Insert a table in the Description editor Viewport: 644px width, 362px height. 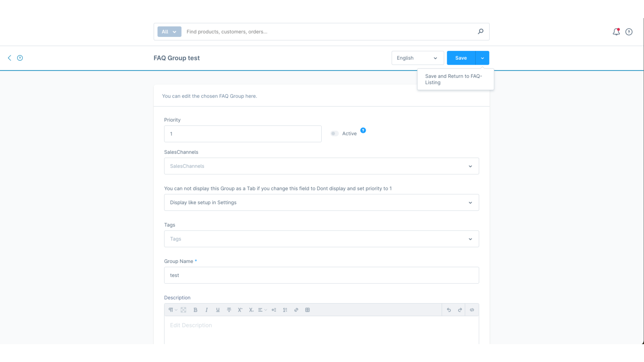tap(307, 310)
